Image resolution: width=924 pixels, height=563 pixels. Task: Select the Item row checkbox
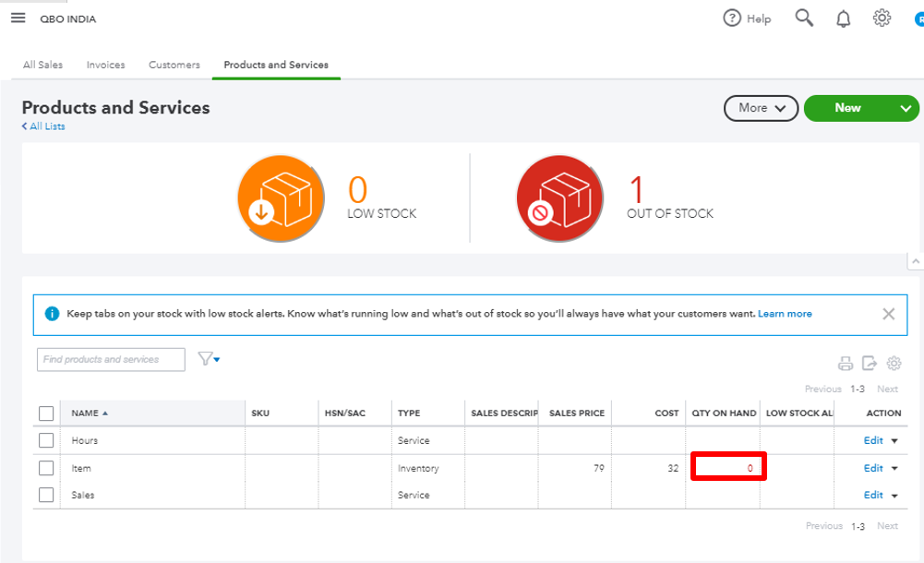[x=46, y=468]
